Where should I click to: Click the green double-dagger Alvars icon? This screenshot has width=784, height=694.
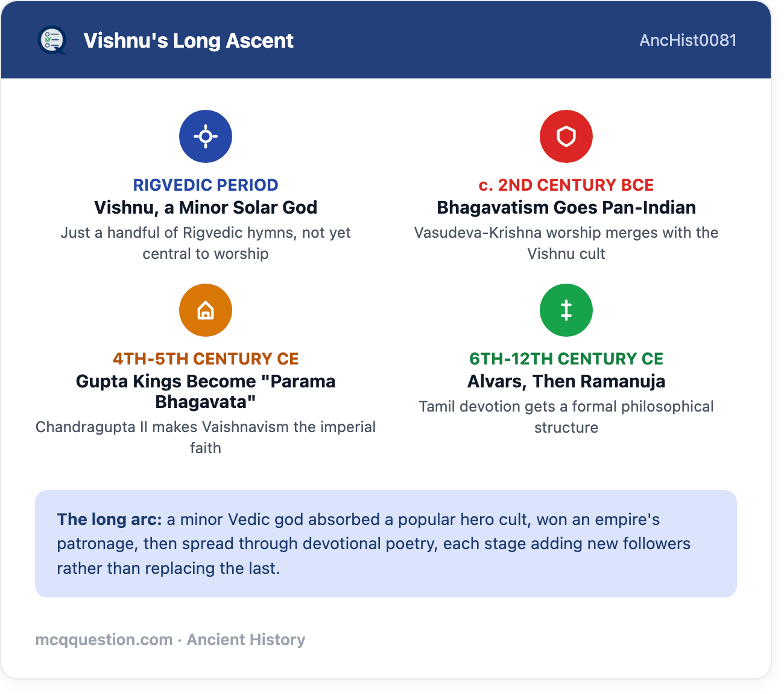[566, 310]
